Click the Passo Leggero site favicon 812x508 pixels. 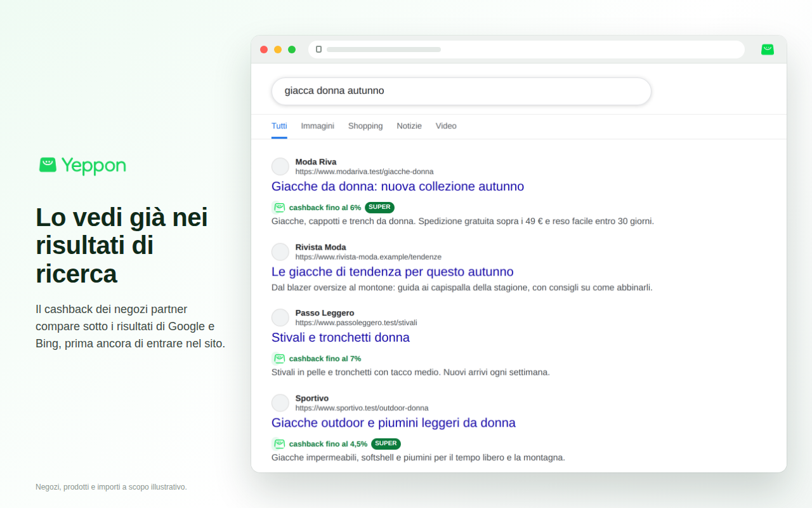pos(280,317)
